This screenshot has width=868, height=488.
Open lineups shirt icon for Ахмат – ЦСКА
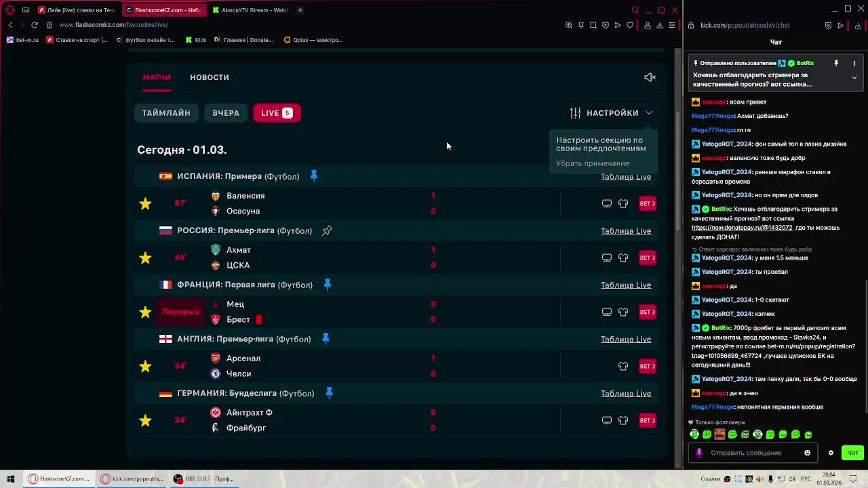coord(623,258)
